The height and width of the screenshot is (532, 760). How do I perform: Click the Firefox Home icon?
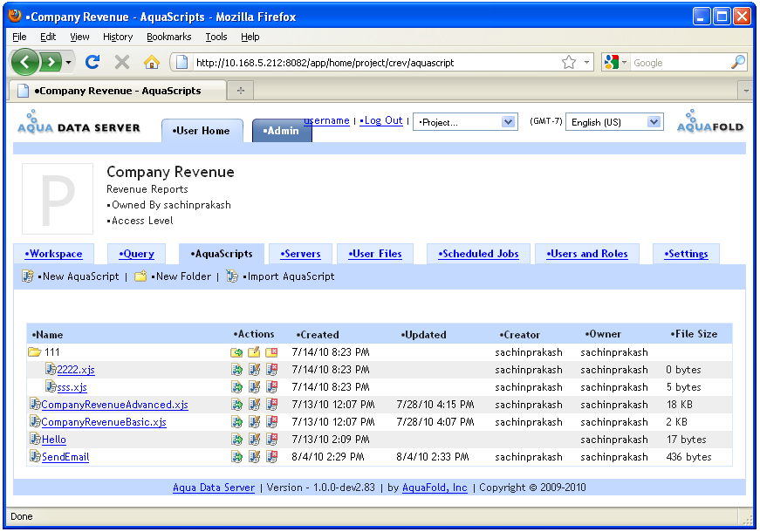152,63
